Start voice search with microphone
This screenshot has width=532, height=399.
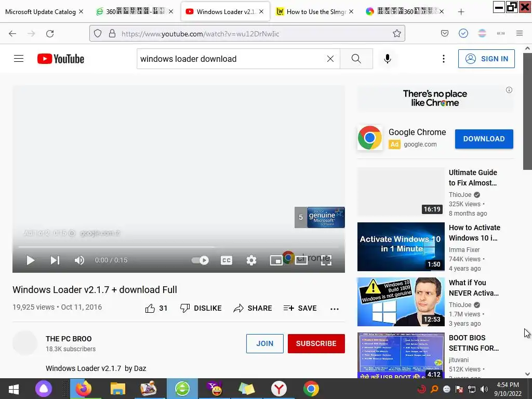388,59
